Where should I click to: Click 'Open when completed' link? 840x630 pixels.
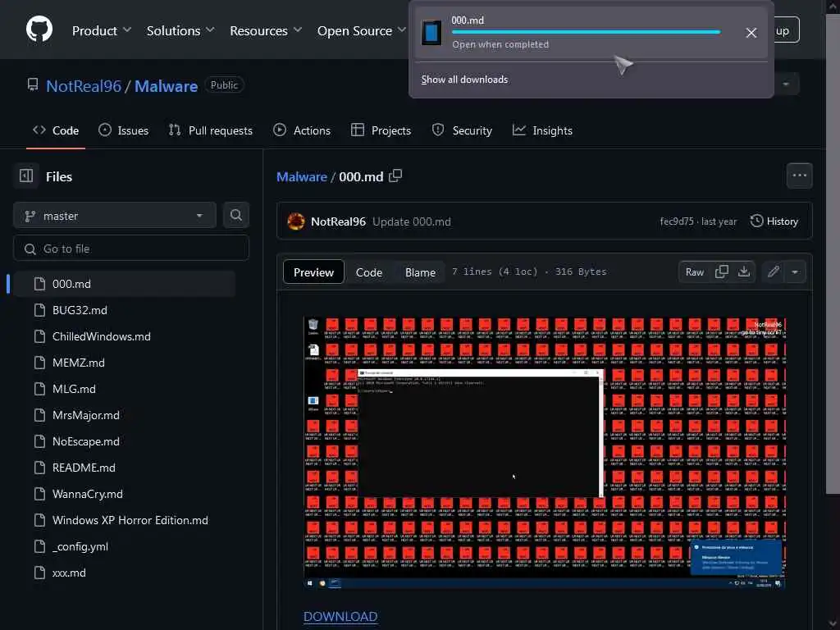[x=500, y=44]
